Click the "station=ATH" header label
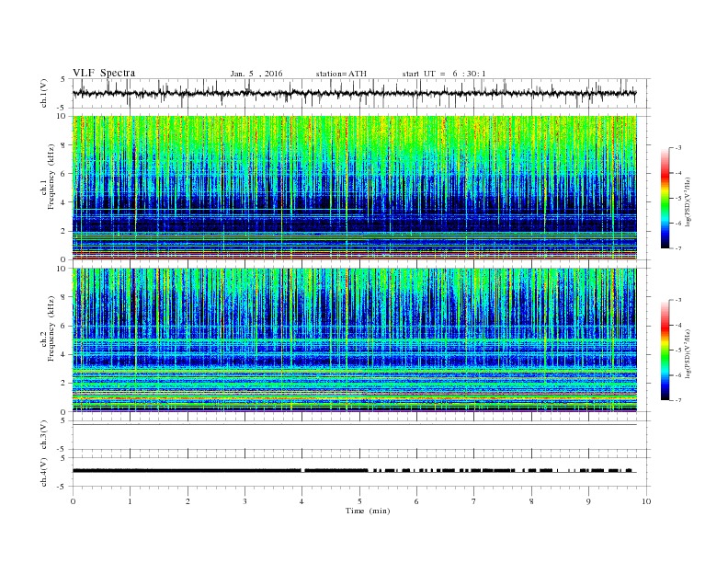728x563 pixels. coord(341,74)
